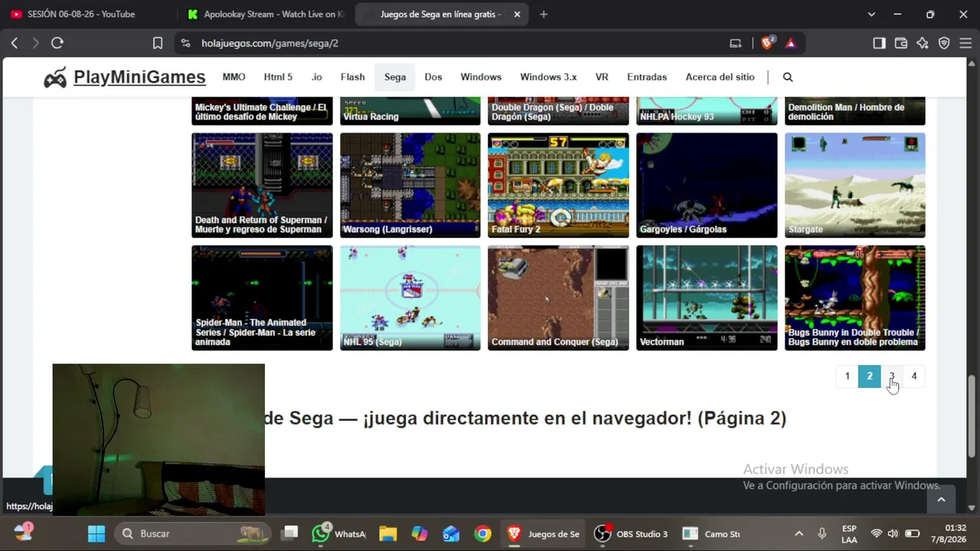Screen dimensions: 980x551
Task: Toggle the browser sidebar panel icon
Action: [879, 44]
